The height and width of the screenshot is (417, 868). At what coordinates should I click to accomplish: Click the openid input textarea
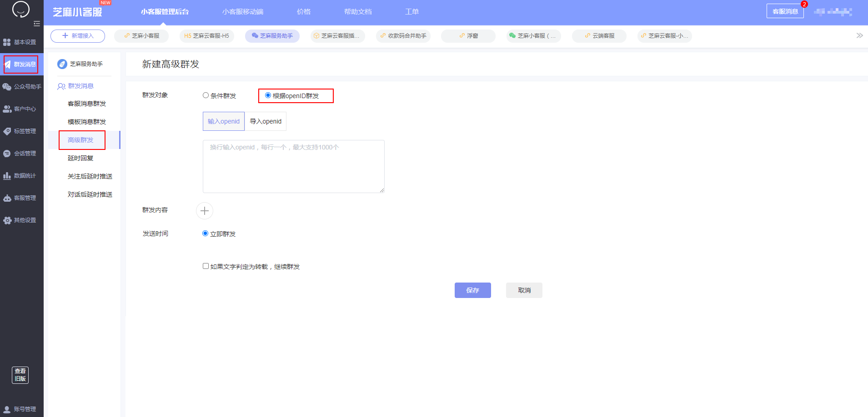[294, 166]
